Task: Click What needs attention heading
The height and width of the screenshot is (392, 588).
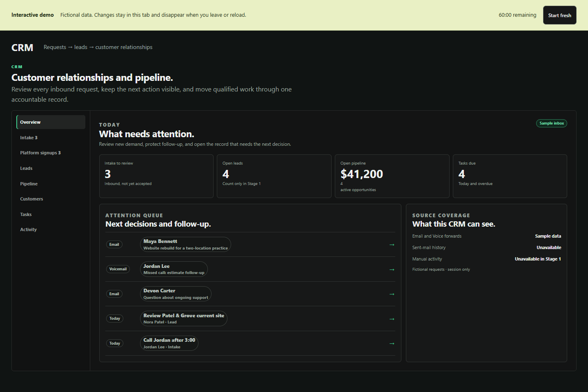Action: point(147,134)
